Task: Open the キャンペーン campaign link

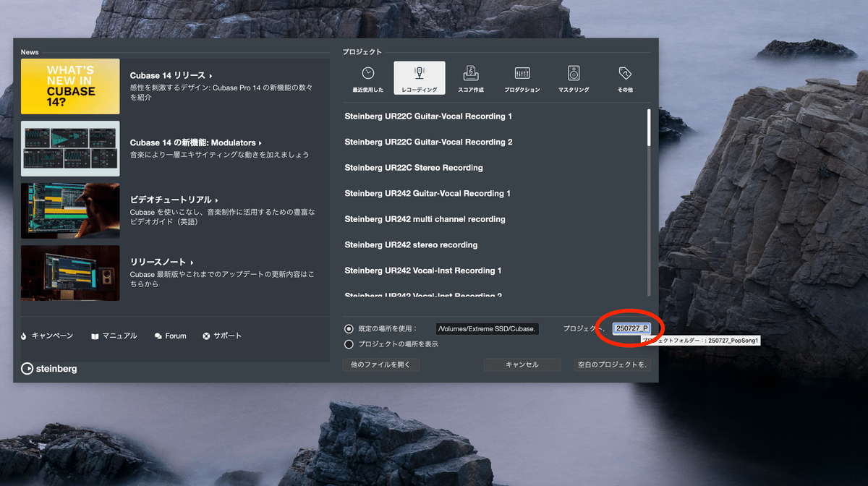Action: point(52,336)
